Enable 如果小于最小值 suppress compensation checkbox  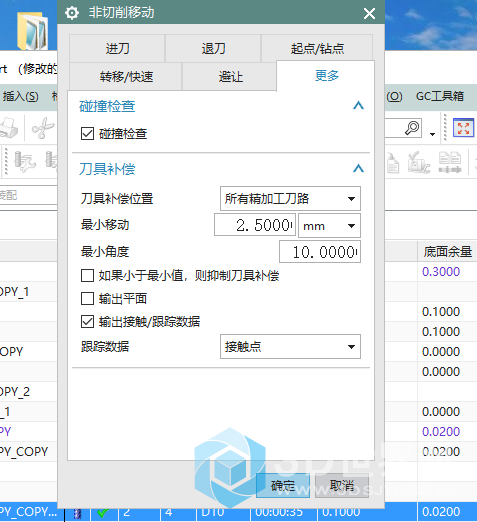[x=87, y=276]
